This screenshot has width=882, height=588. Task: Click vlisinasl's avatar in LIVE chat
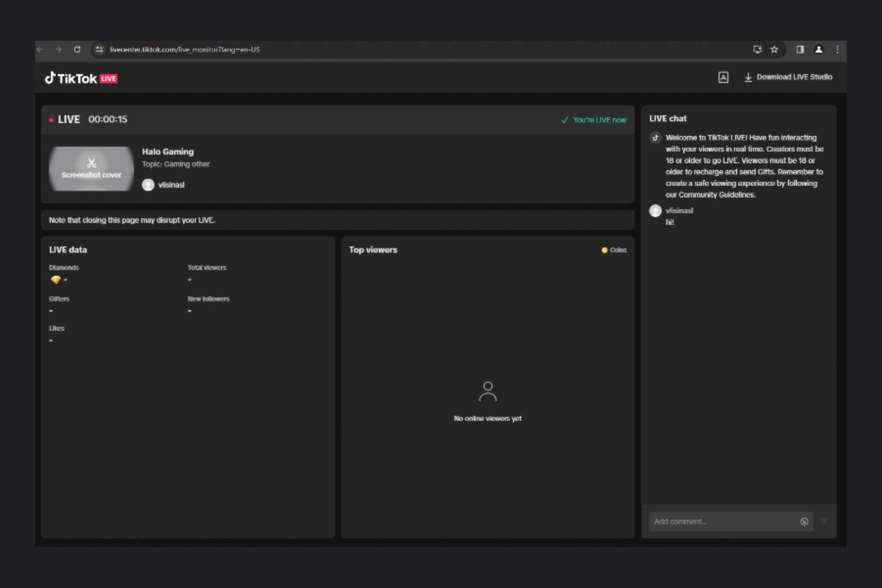[656, 211]
